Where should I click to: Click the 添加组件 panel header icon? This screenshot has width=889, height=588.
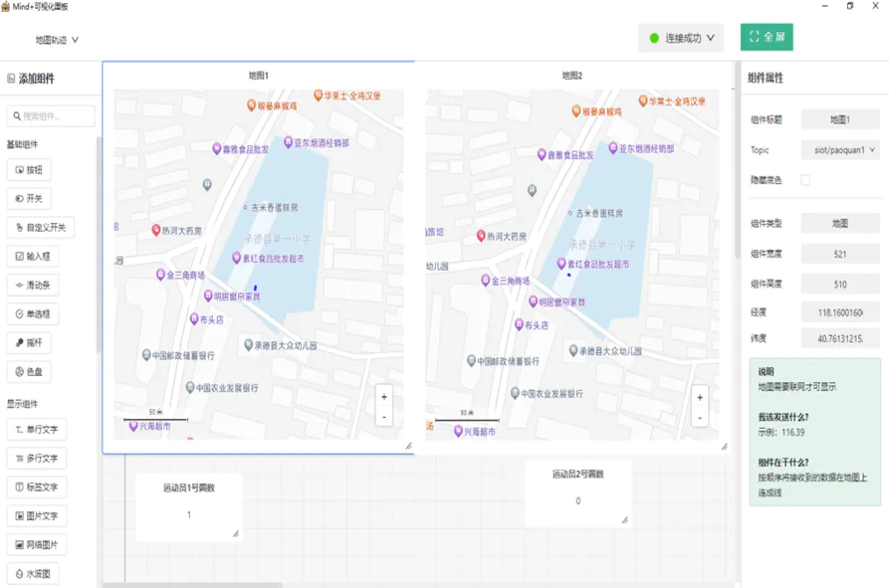tap(11, 79)
